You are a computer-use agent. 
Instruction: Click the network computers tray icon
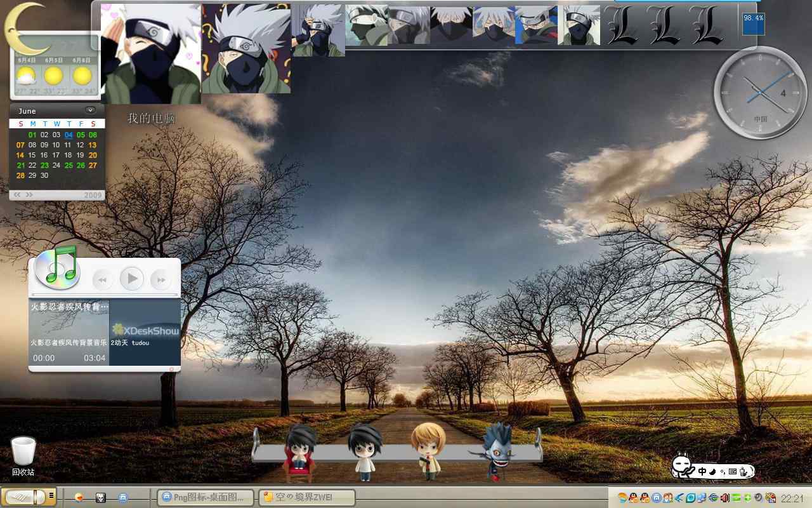[702, 498]
